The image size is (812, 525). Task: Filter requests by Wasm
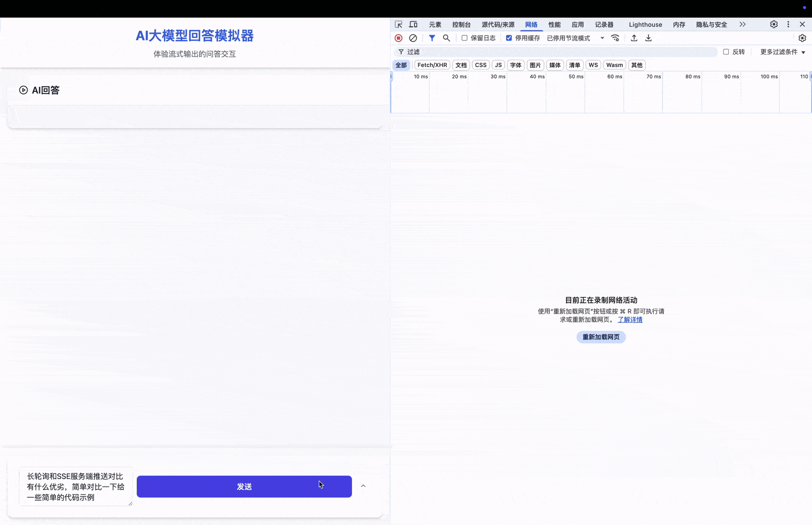point(615,65)
